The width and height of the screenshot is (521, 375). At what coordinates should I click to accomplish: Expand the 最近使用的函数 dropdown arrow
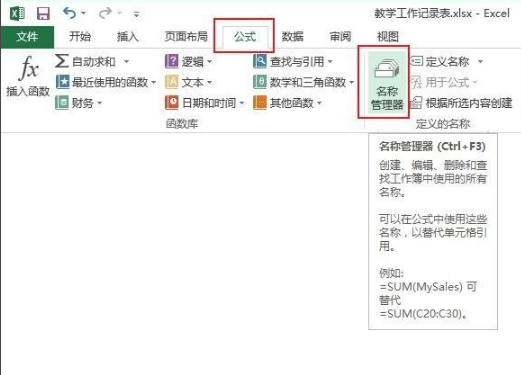pos(154,82)
